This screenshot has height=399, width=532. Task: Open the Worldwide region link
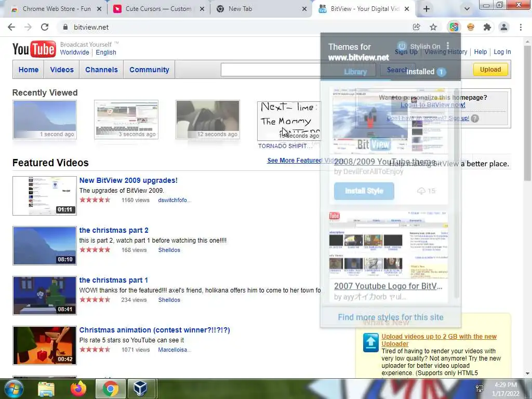pos(74,52)
